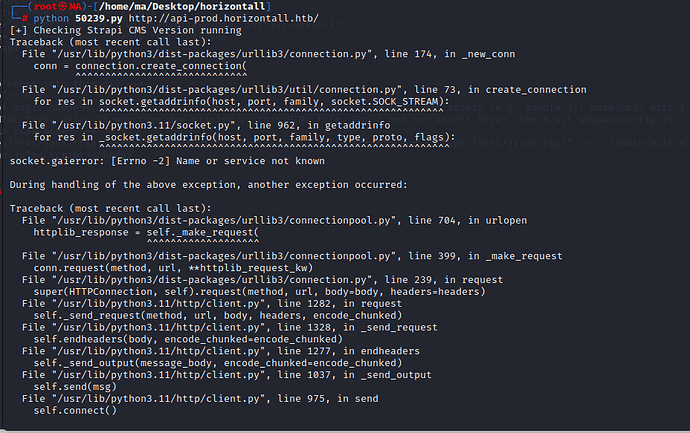Click the conn = connection.create_connection( line
The height and width of the screenshot is (433, 690).
pyautogui.click(x=140, y=66)
